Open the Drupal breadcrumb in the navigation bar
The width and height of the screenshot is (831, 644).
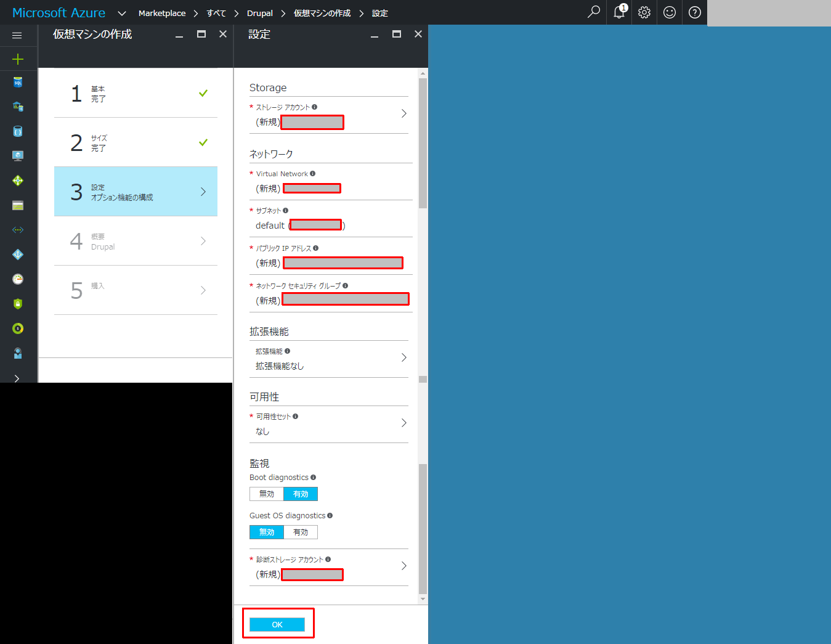click(260, 12)
